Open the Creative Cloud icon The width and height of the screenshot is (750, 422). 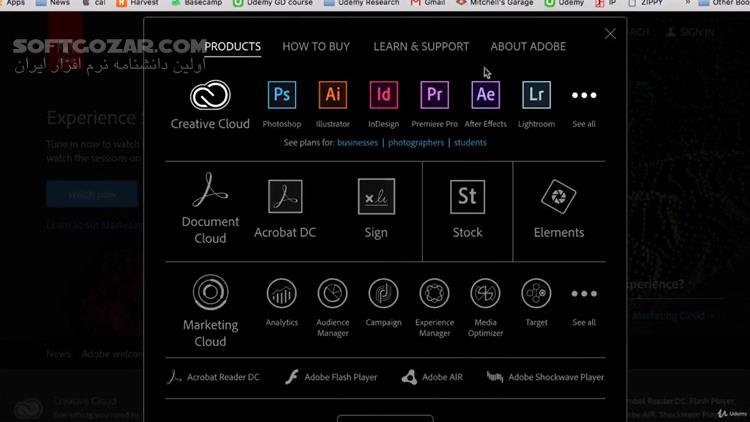[x=210, y=95]
